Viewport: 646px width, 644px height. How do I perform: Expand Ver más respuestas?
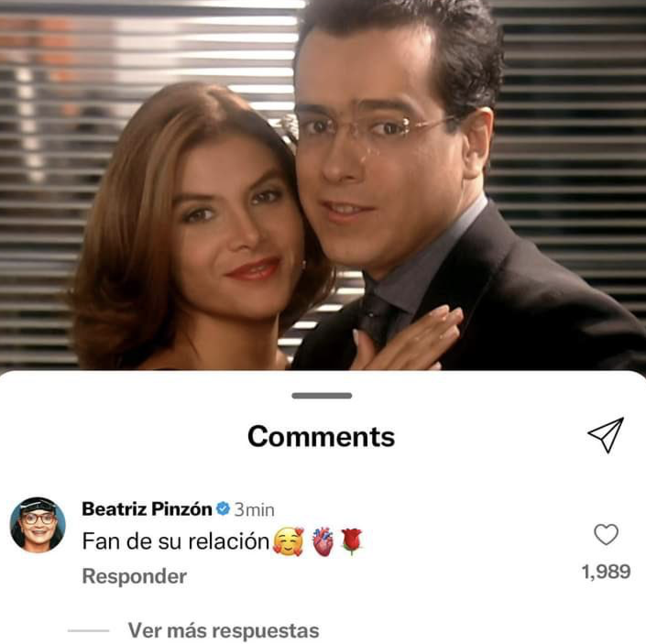pos(224,631)
